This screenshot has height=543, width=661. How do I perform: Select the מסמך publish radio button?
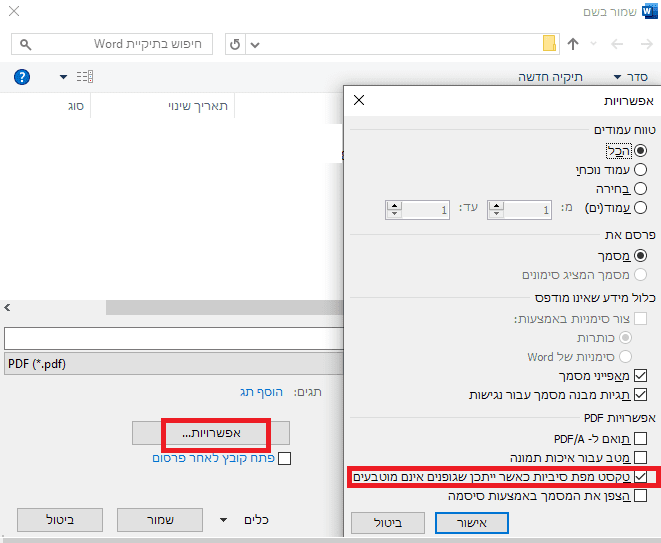(640, 255)
